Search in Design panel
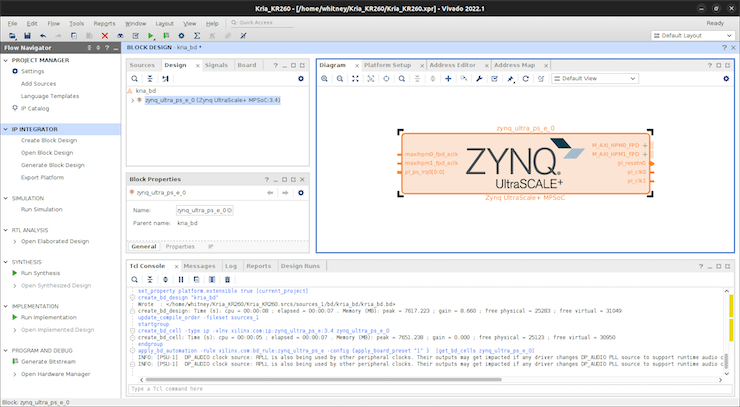Viewport: 740px width, 407px height. (x=135, y=79)
